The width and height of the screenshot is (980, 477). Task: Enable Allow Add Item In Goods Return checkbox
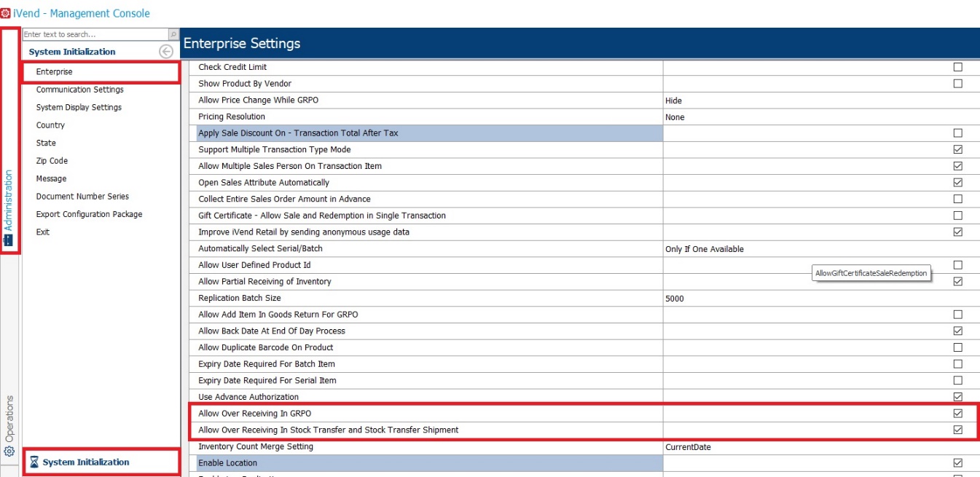click(957, 315)
